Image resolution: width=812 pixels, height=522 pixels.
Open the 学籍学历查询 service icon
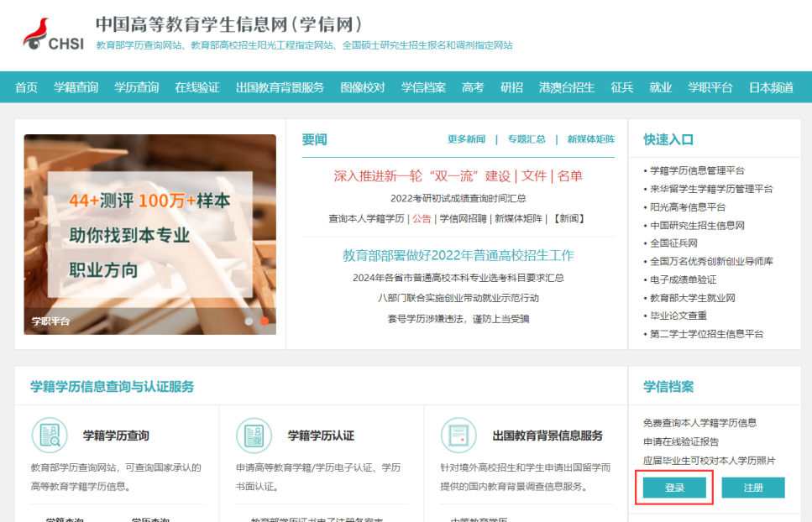50,435
